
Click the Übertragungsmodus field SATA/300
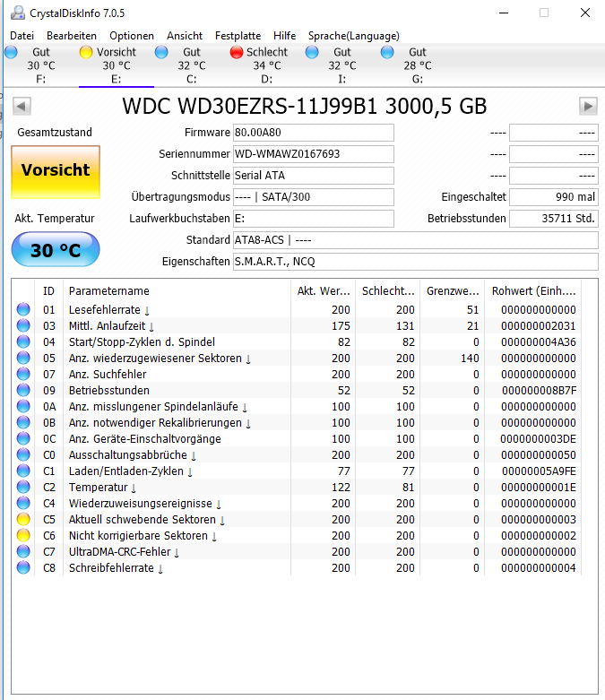coord(314,197)
